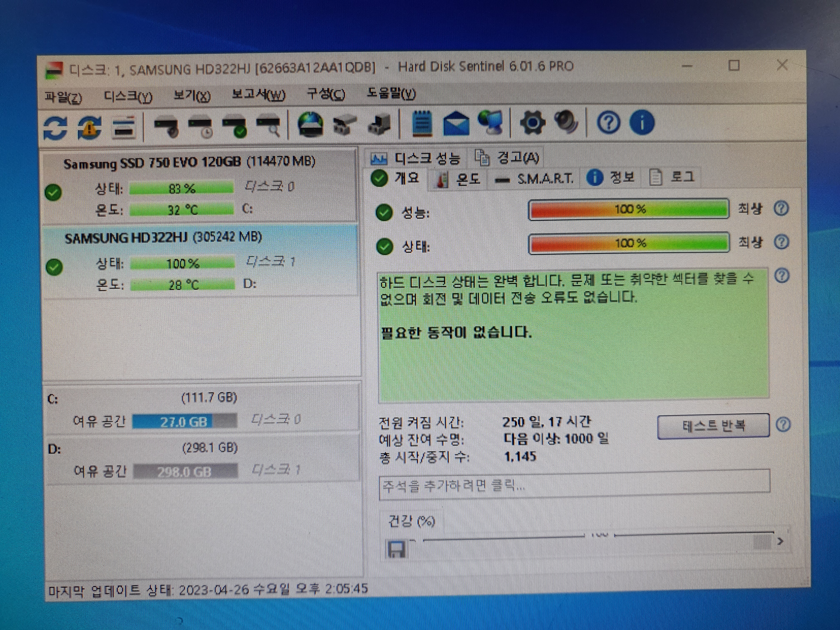Click the 마지막 업데이트 상태 status bar text
Viewport: 840px width, 630px height.
coord(208,590)
